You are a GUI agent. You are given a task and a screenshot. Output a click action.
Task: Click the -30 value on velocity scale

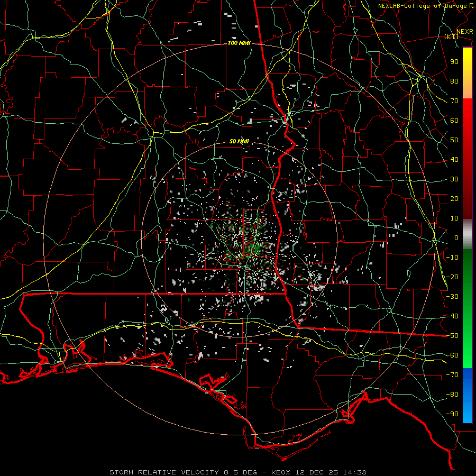452,297
